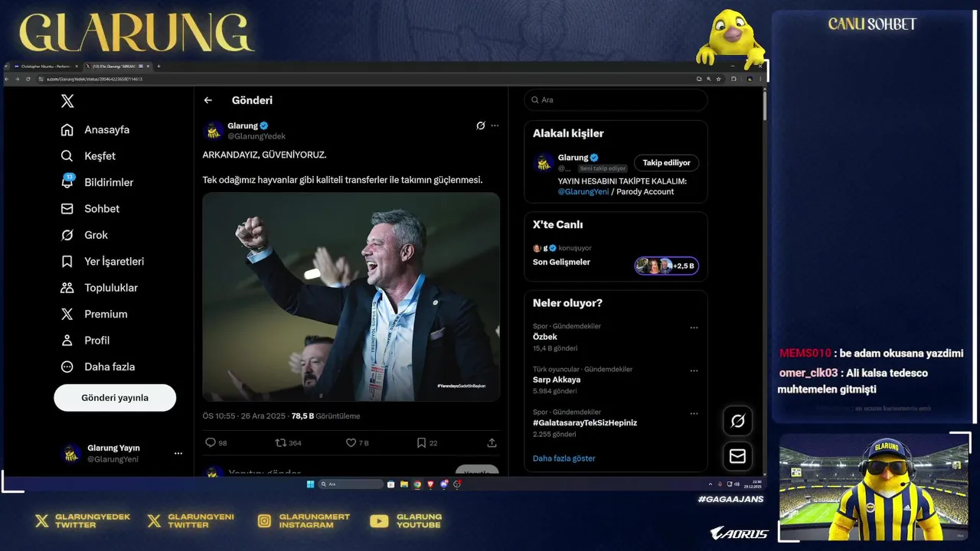Open Premium in the sidebar
980x551 pixels.
94,315
